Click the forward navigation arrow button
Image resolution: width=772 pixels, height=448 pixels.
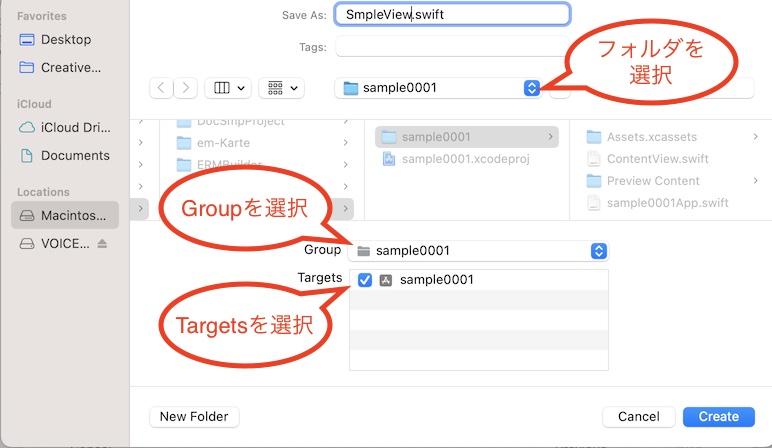tap(186, 88)
